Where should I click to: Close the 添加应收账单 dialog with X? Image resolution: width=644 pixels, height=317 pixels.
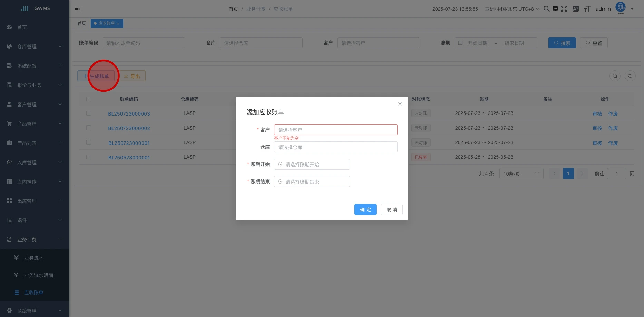400,104
